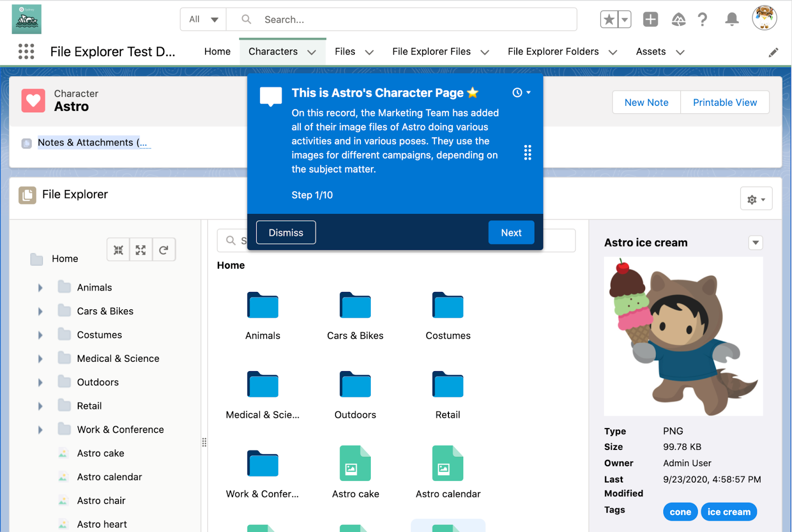
Task: Expand the File Explorer Folders chevron
Action: (613, 52)
